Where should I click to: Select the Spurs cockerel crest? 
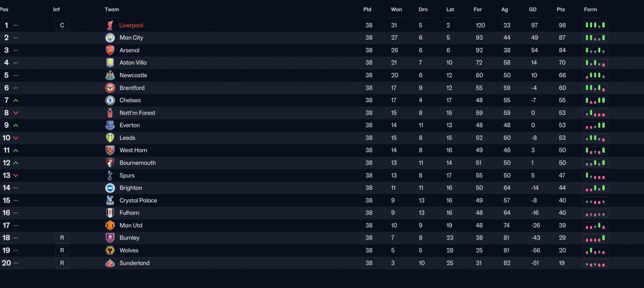(x=110, y=175)
